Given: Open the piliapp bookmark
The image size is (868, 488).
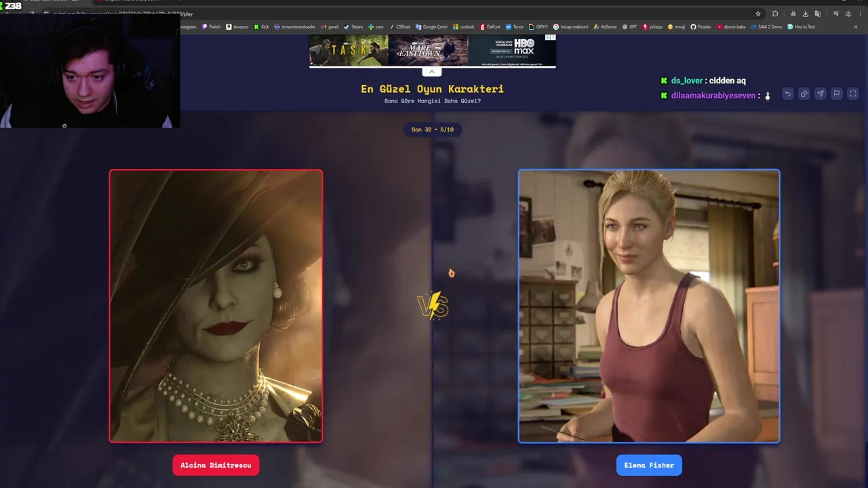Looking at the screenshot, I should (652, 27).
